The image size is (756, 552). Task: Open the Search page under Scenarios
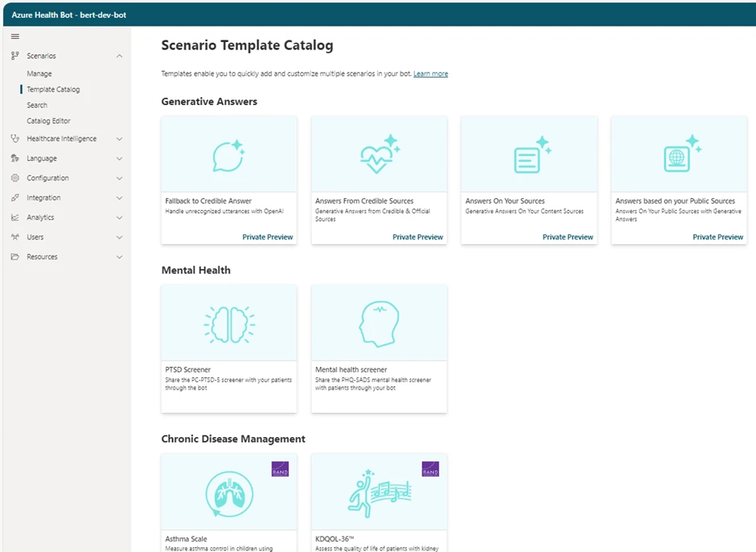pos(37,105)
